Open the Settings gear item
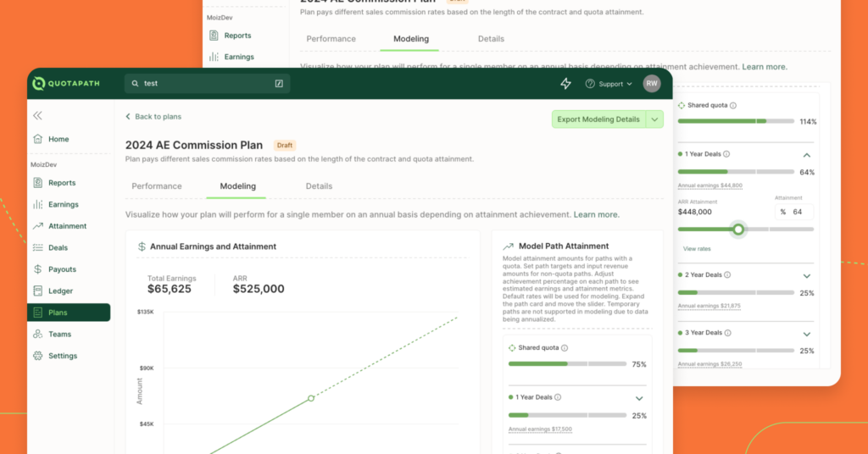The image size is (868, 454). point(62,356)
